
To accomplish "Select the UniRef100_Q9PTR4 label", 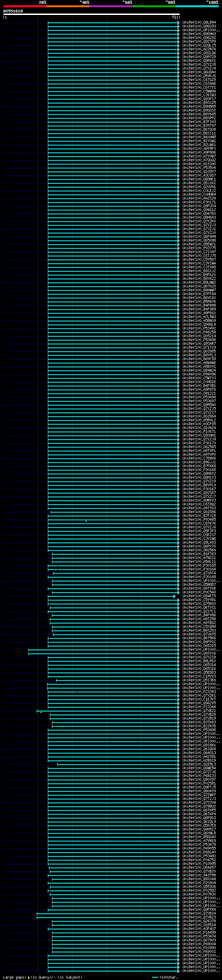I will 199,909.
